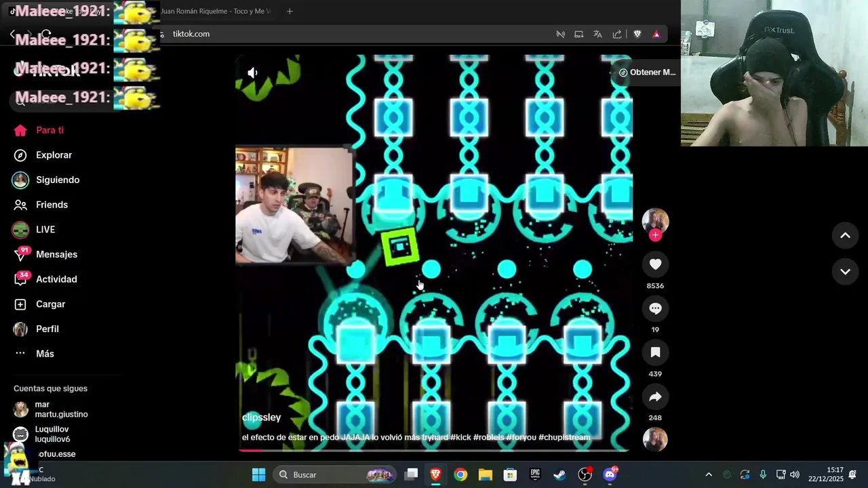Click the #kick hashtag
868x488 pixels.
pyautogui.click(x=460, y=437)
